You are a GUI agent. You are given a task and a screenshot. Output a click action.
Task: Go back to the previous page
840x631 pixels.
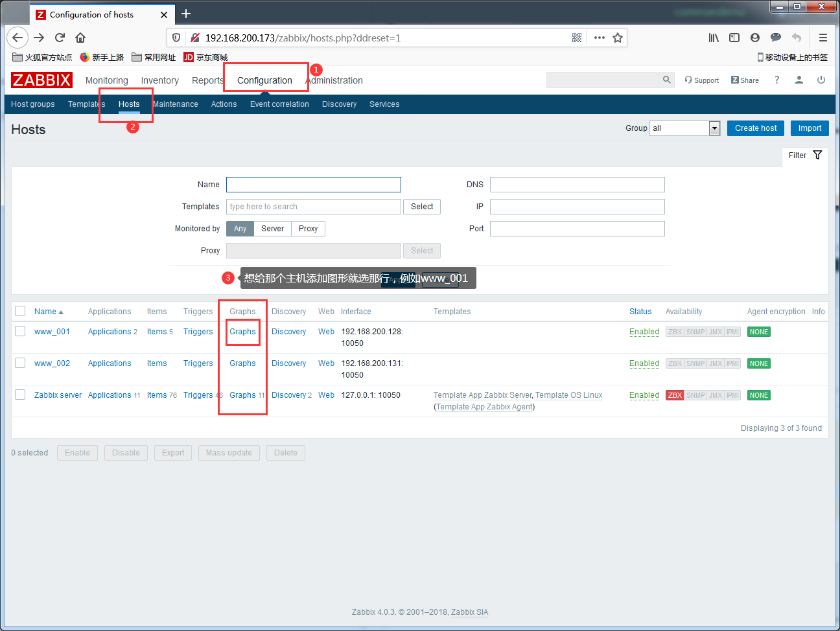pos(17,38)
